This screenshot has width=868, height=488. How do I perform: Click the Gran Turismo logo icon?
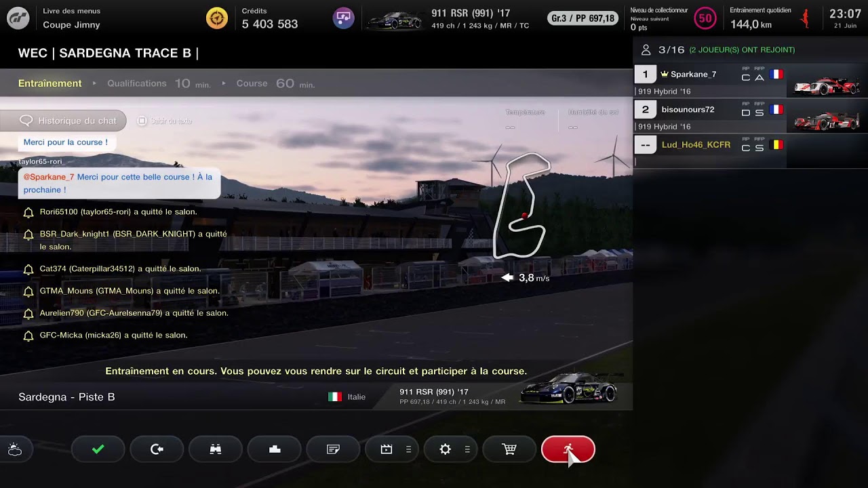(x=18, y=18)
